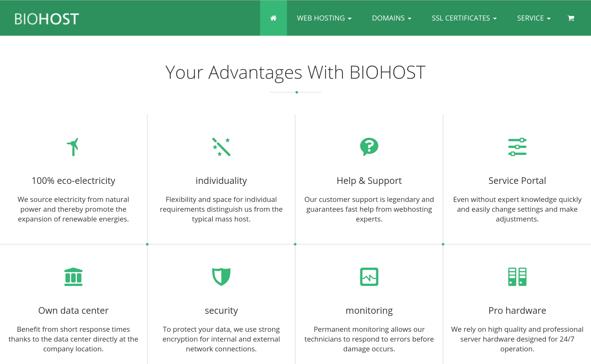This screenshot has width=591, height=364.
Task: Click the sliders Service Portal icon
Action: pyautogui.click(x=517, y=147)
